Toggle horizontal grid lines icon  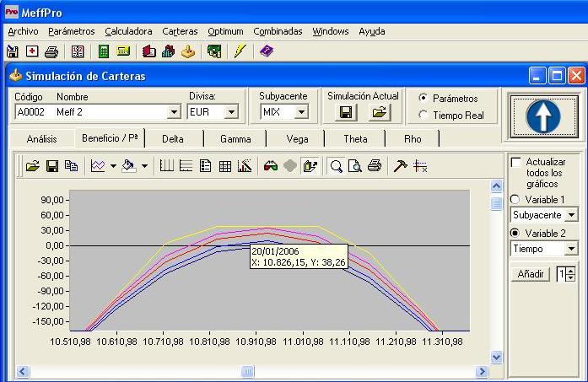tap(186, 165)
